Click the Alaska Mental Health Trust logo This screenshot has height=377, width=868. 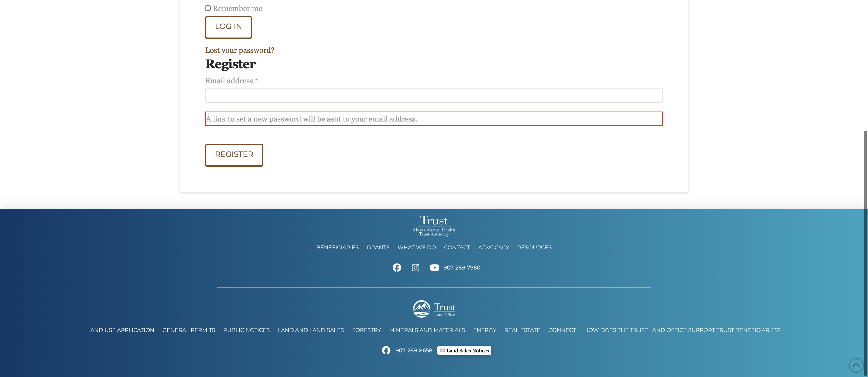(434, 226)
